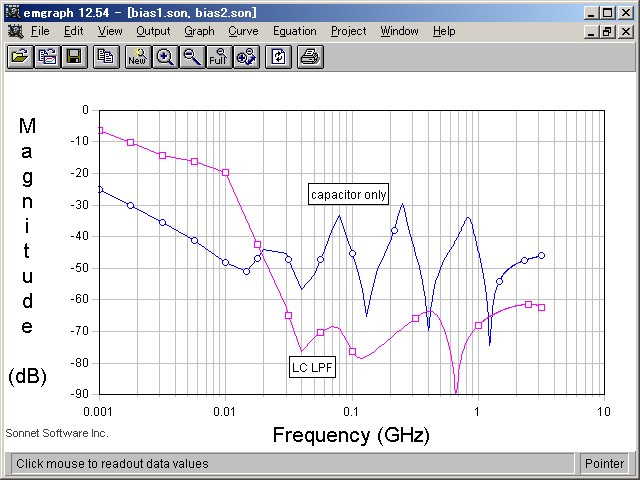Viewport: 640px width, 480px height.
Task: Click the 'LC LPF' curve label
Action: click(x=312, y=367)
